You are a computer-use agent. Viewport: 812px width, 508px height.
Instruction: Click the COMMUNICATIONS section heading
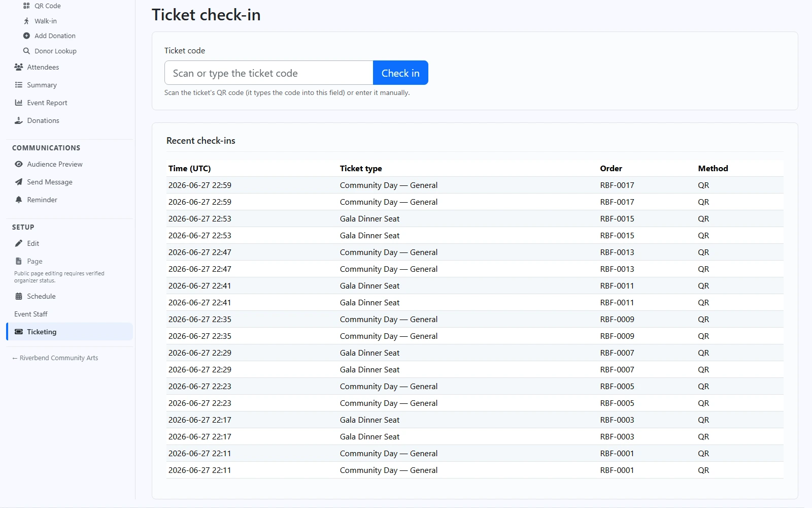tap(46, 148)
